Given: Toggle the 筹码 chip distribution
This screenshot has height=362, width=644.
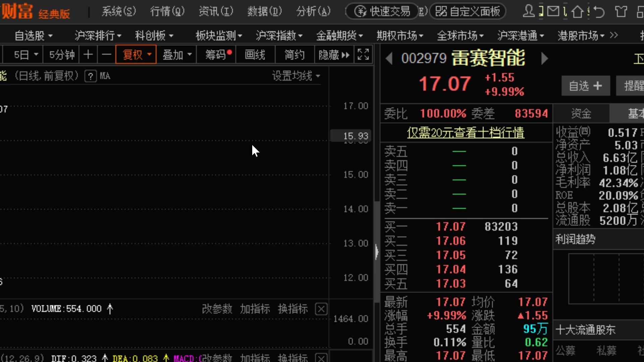Looking at the screenshot, I should click(x=216, y=54).
